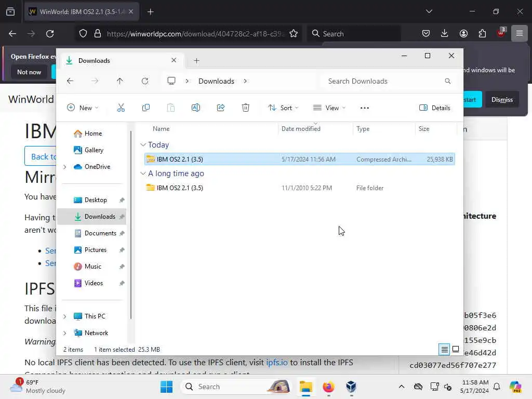The image size is (532, 399).
Task: Open the Sort dropdown menu
Action: click(283, 108)
